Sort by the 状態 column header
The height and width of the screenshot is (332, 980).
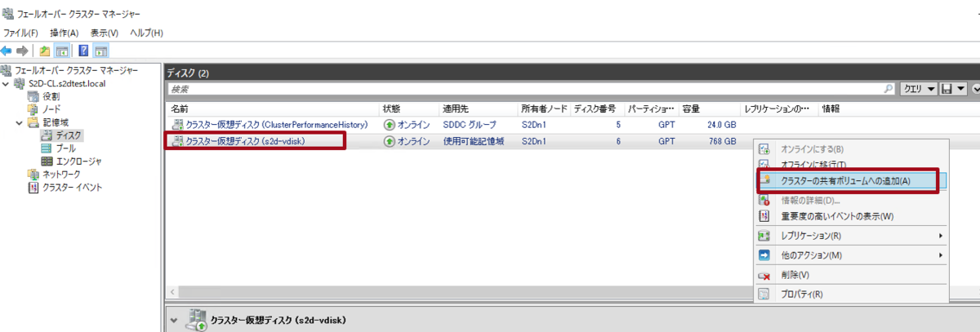[409, 108]
